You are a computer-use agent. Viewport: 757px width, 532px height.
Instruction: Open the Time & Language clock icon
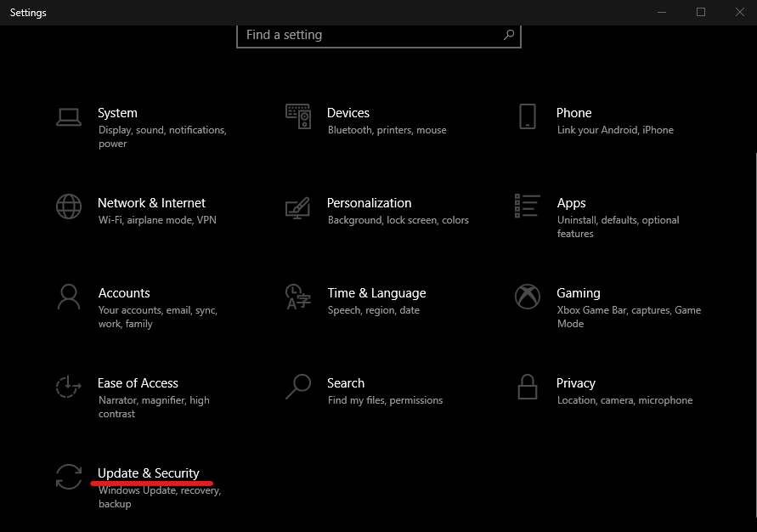298,297
